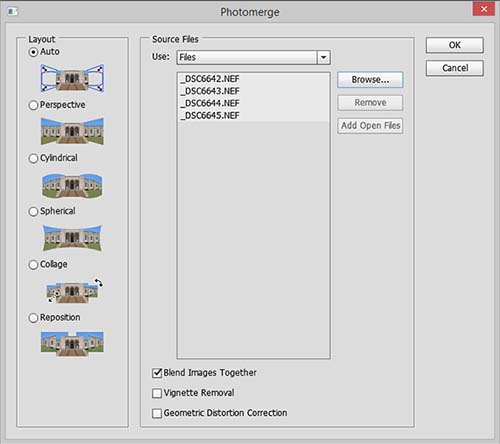The width and height of the screenshot is (500, 444).
Task: Click the Spherical layout preview icon
Action: coord(72,238)
